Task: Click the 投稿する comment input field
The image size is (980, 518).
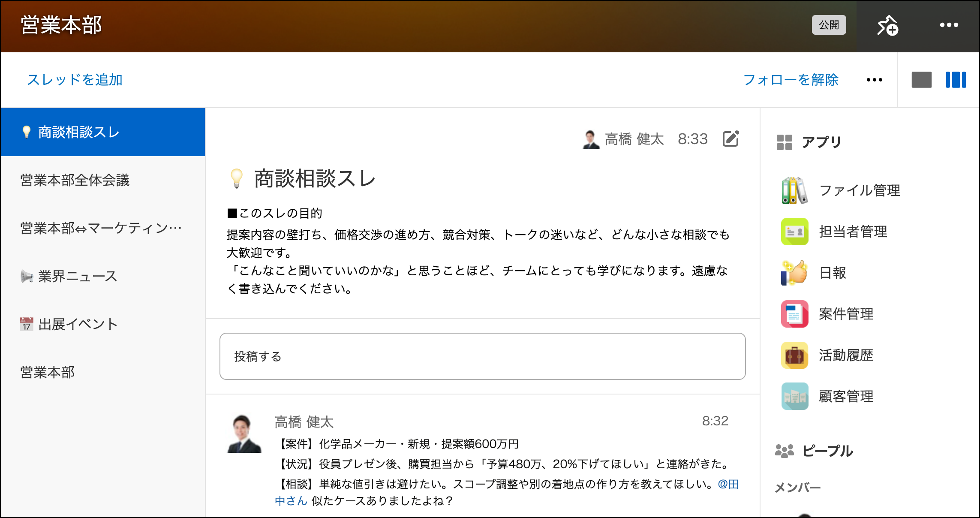Action: point(483,356)
